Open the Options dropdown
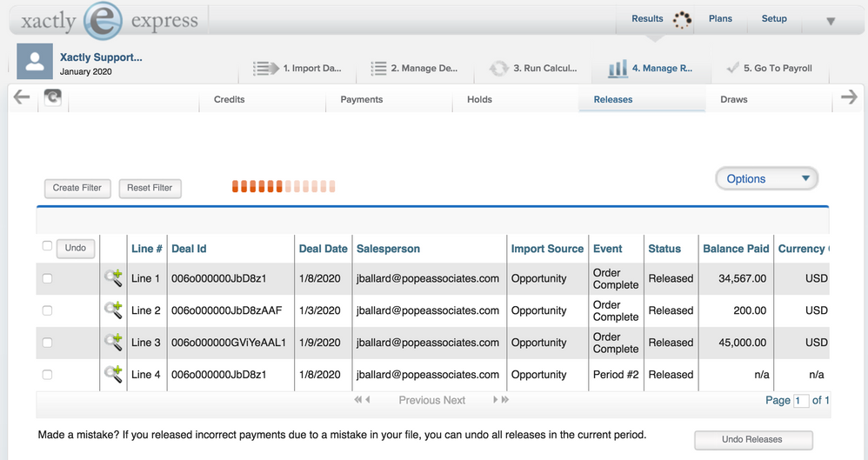Viewport: 868px width, 460px height. pos(767,179)
